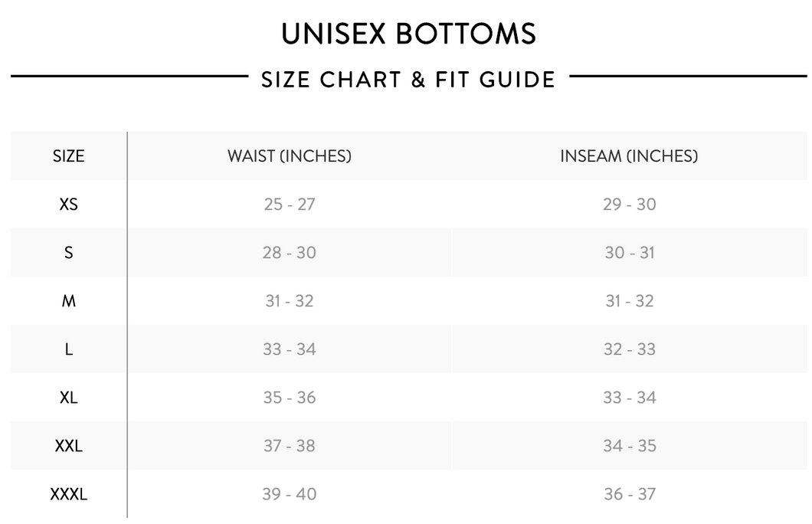Click the XL size row label
The image size is (812, 524).
click(x=68, y=398)
